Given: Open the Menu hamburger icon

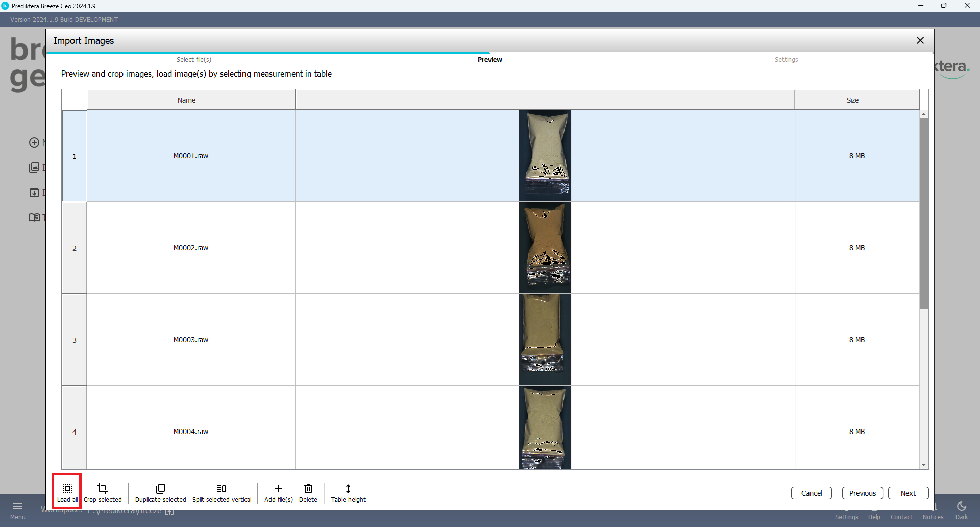Looking at the screenshot, I should click(x=18, y=509).
